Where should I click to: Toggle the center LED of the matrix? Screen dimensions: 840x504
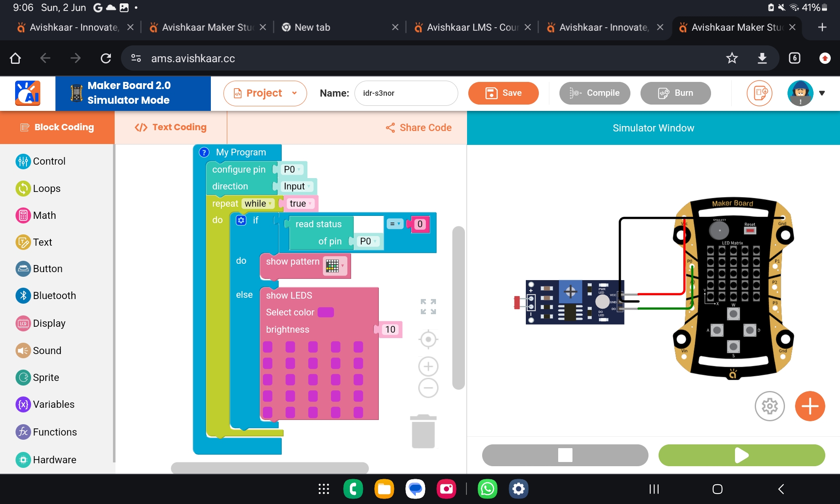[x=313, y=380]
